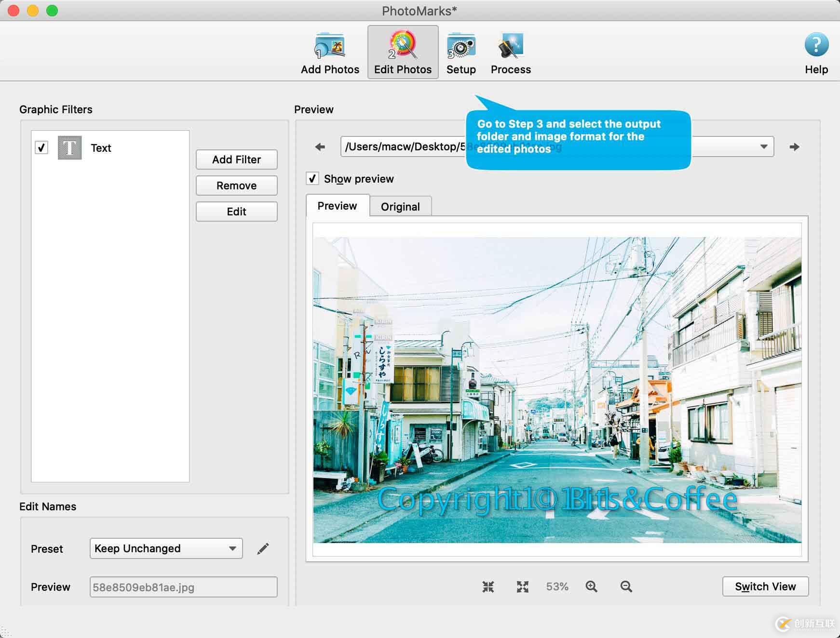Zoom in on the preview image

591,586
